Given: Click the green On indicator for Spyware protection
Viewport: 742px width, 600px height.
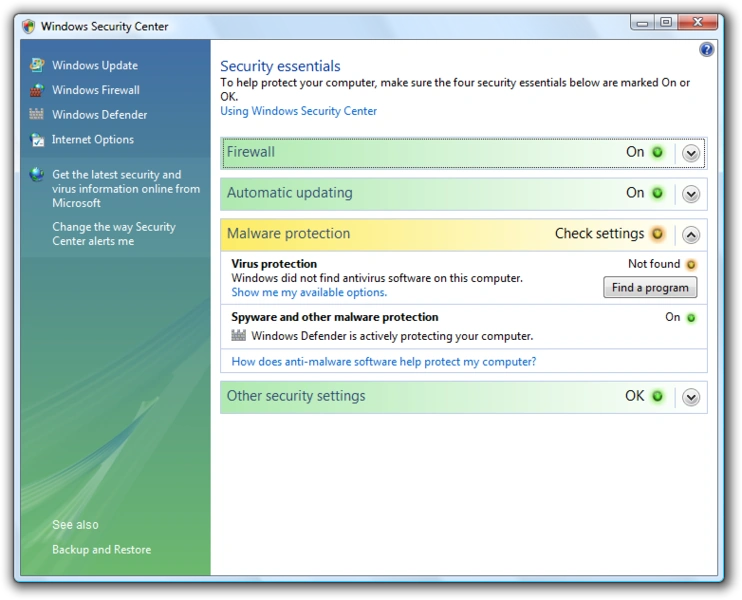Looking at the screenshot, I should [691, 318].
